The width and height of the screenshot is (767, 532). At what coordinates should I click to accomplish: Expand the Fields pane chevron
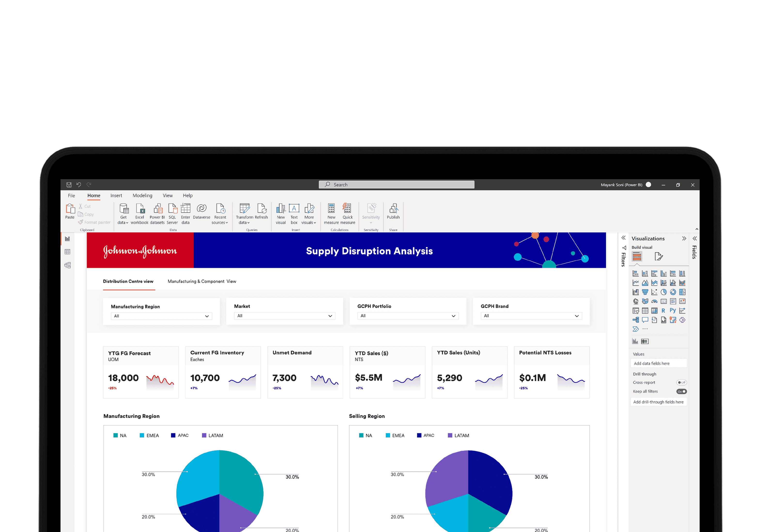(695, 238)
